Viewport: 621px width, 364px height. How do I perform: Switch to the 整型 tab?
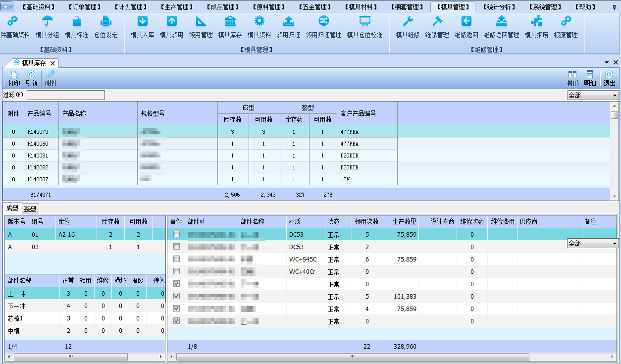tap(30, 209)
